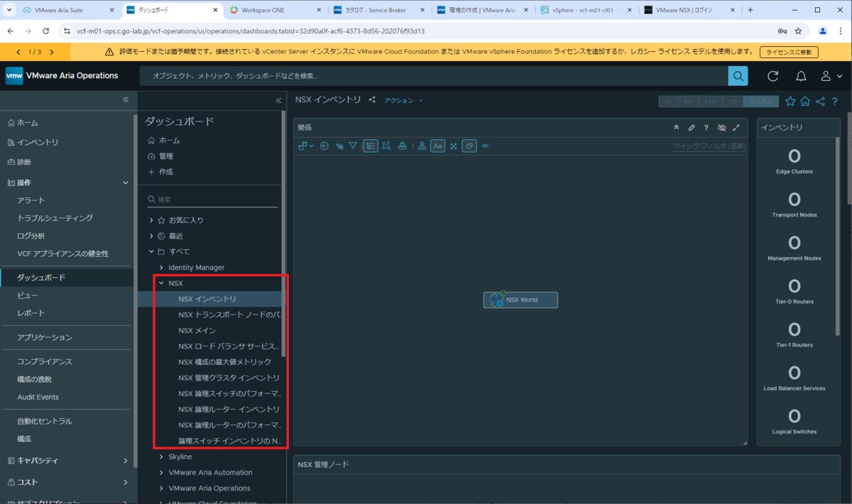852x504 pixels.
Task: Expand the VMware Aria Automation folder
Action: pyautogui.click(x=162, y=472)
